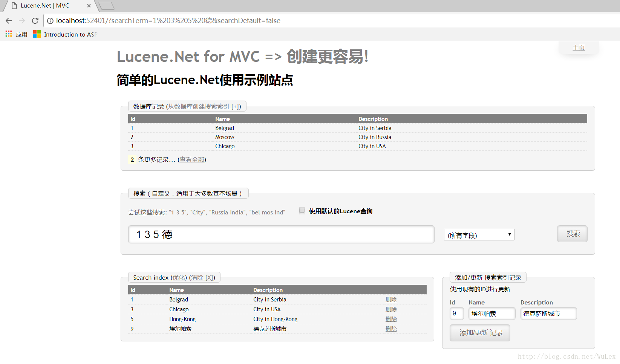The height and width of the screenshot is (364, 620).
Task: Click the Name input with 埃尔帕索
Action: click(x=492, y=314)
